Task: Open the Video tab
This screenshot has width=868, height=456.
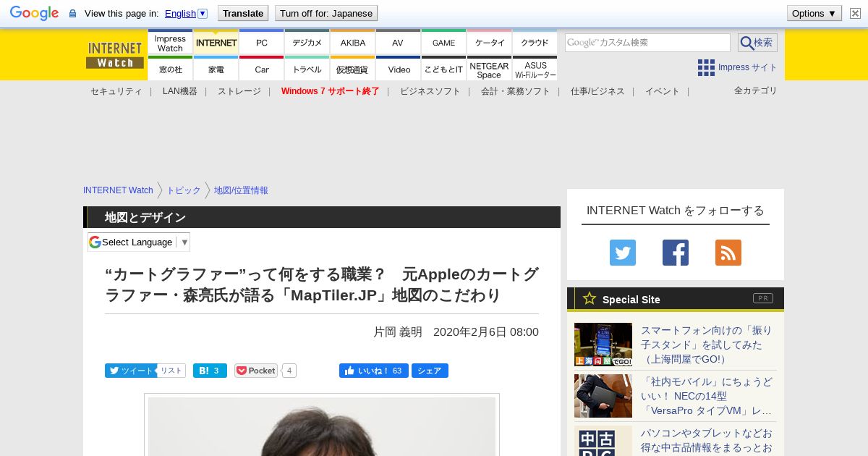Action: tap(399, 69)
